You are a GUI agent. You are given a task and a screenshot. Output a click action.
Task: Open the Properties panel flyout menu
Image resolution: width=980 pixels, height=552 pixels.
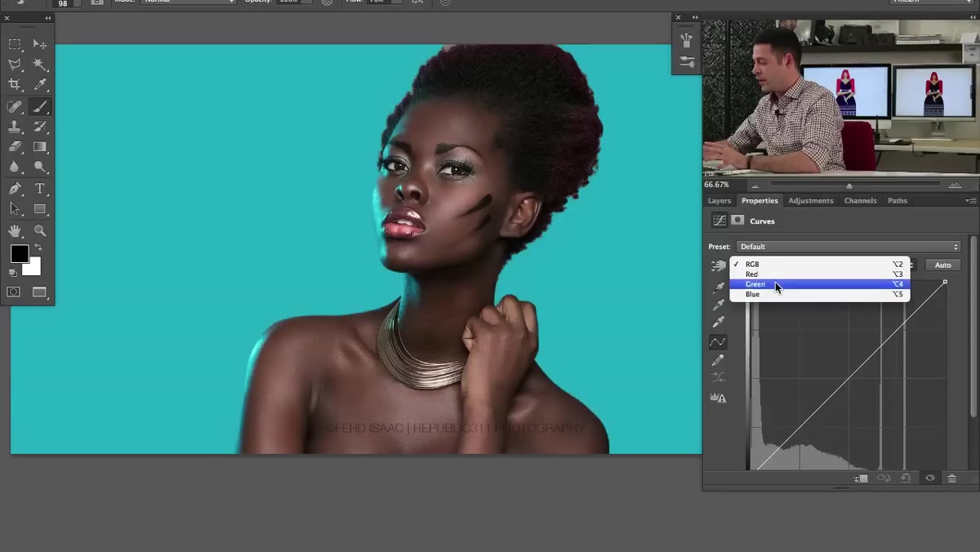(x=970, y=201)
